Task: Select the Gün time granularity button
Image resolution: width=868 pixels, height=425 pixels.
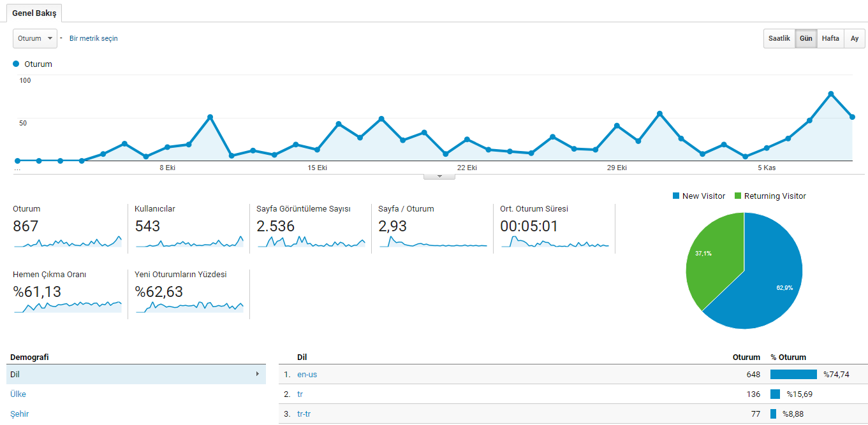Action: pyautogui.click(x=806, y=38)
